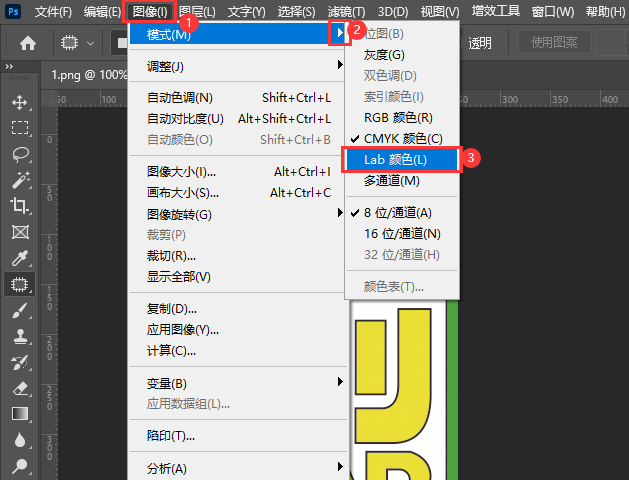Open the 帮助(H) menu
The width and height of the screenshot is (629, 480).
click(605, 12)
